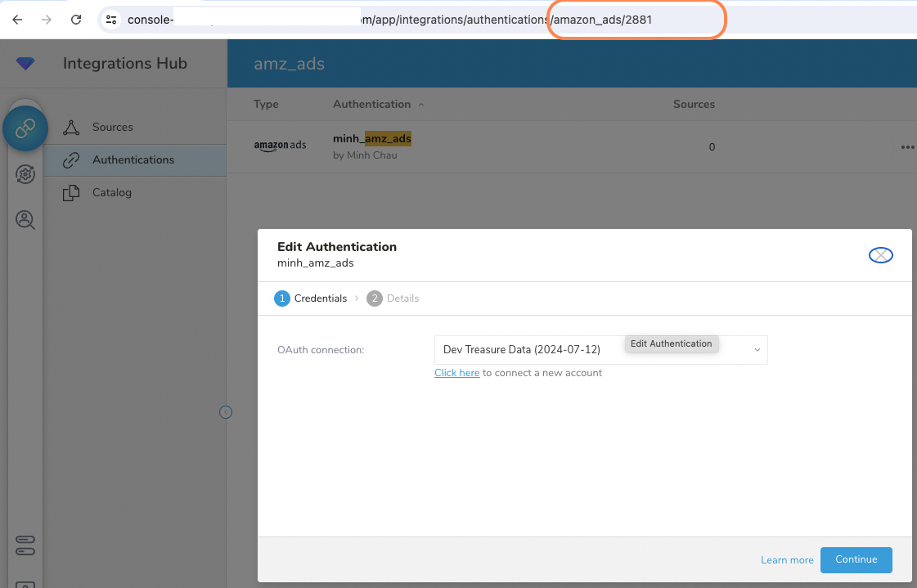Follow the 'Click here' link to connect account

[x=456, y=373]
